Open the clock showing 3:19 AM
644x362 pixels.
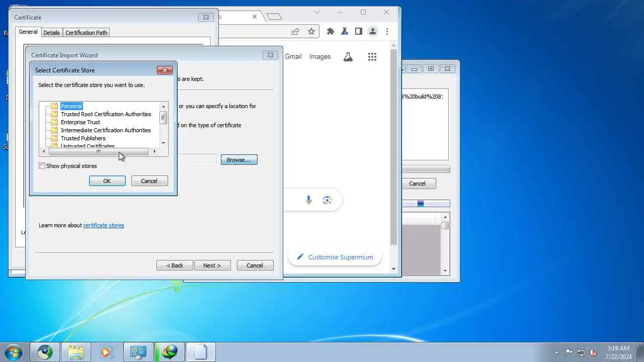coord(618,352)
